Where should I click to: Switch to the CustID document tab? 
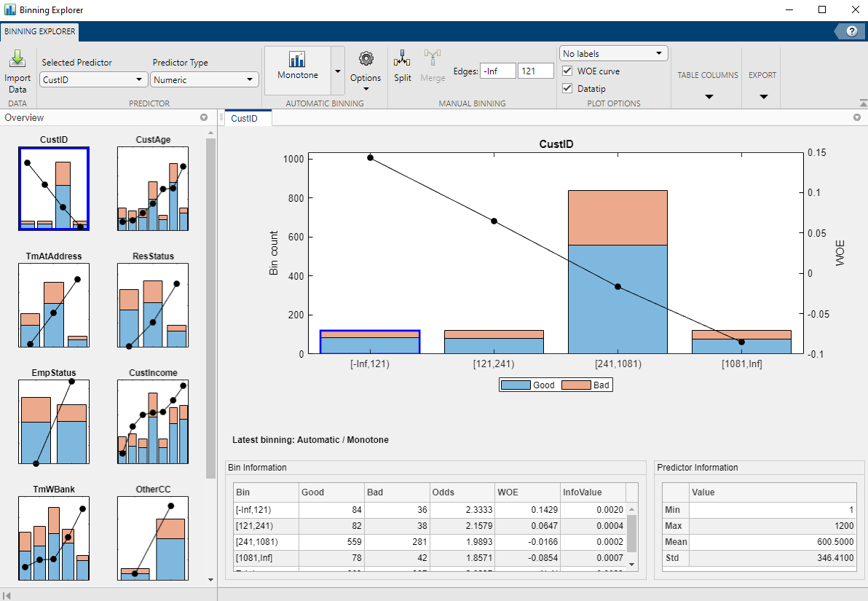(246, 117)
